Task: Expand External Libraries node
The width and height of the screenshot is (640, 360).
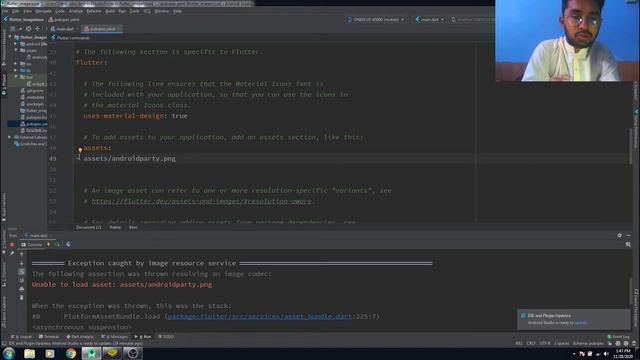Action: (x=10, y=137)
